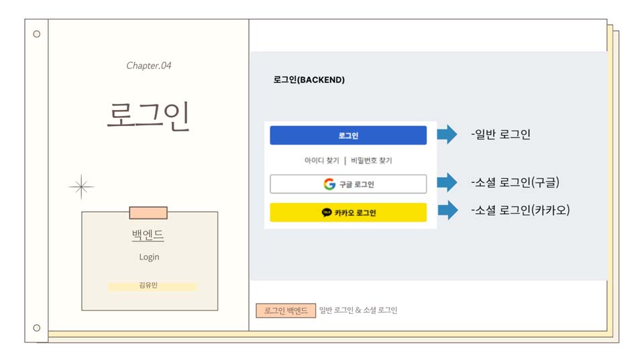Click the sparkle star decoration icon
Image resolution: width=644 pixels, height=362 pixels.
pyautogui.click(x=81, y=187)
